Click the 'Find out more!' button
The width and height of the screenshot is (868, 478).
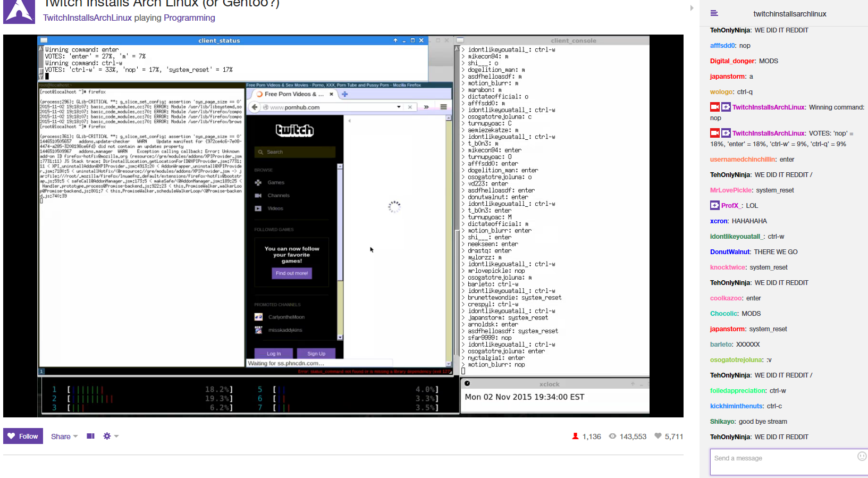(292, 273)
